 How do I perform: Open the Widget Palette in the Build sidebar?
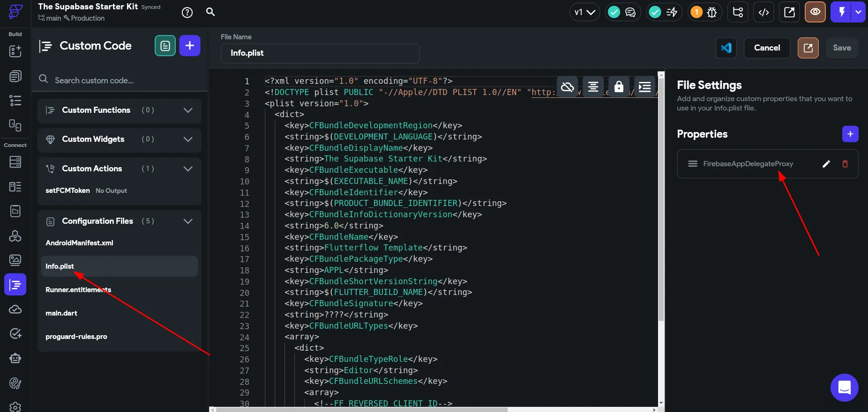tap(15, 51)
